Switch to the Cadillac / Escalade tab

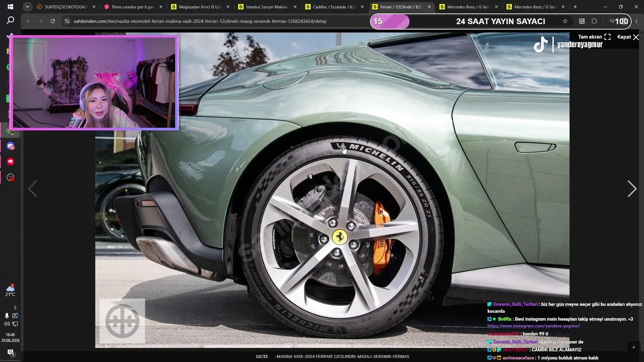pyautogui.click(x=334, y=7)
